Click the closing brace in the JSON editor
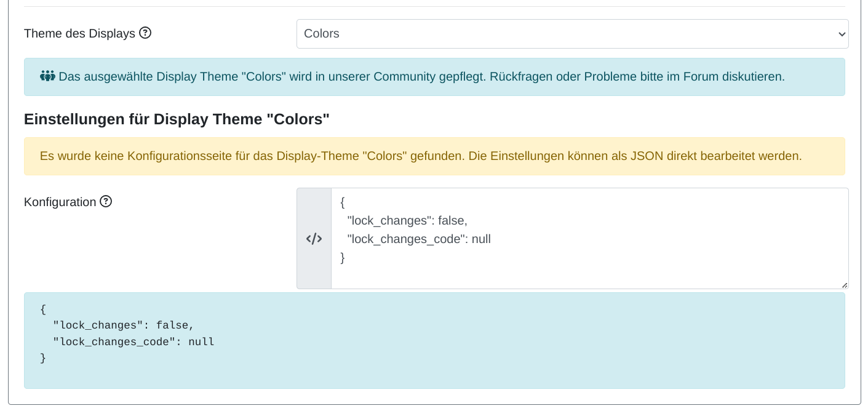This screenshot has width=868, height=411. click(343, 258)
